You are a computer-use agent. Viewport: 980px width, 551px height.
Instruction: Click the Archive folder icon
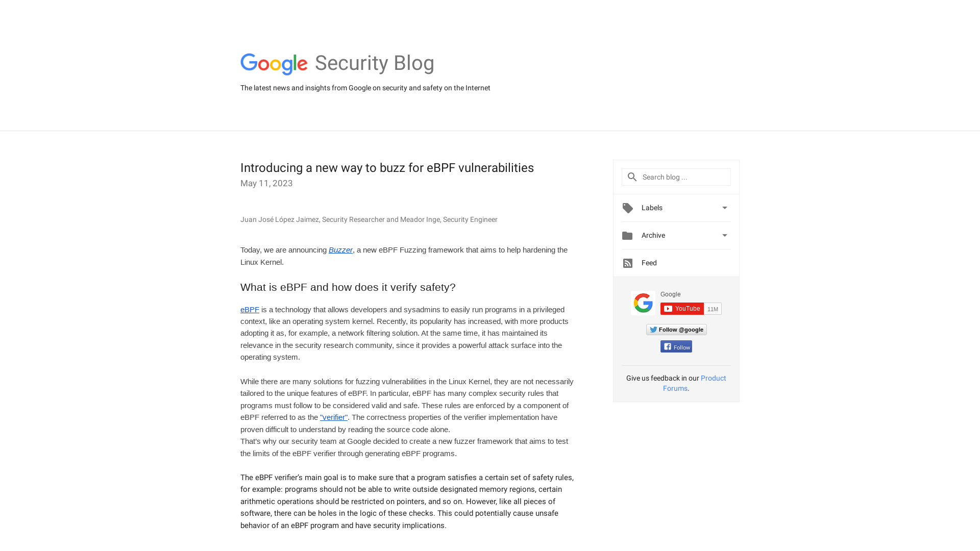(627, 235)
